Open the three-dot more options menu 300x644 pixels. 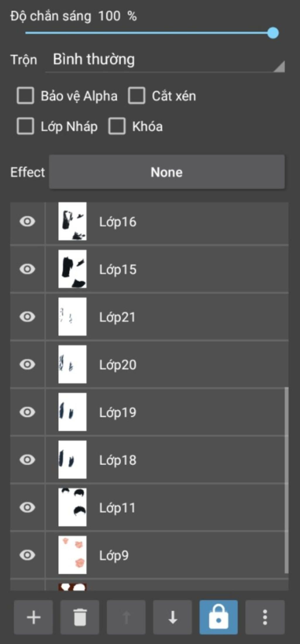click(x=265, y=617)
